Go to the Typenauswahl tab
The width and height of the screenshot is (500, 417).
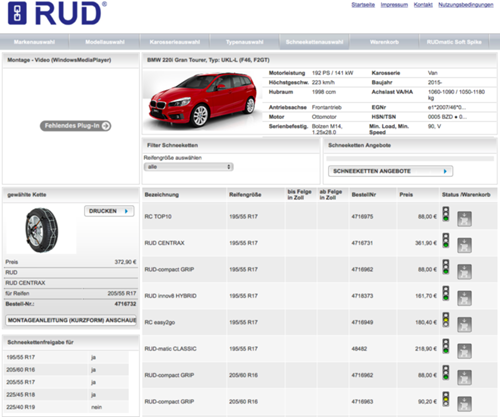(x=244, y=42)
